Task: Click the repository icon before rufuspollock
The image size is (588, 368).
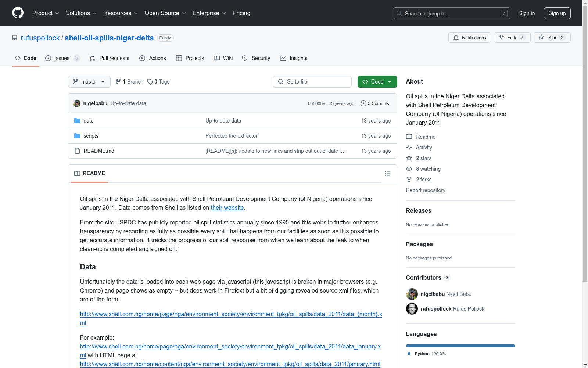Action: click(15, 38)
